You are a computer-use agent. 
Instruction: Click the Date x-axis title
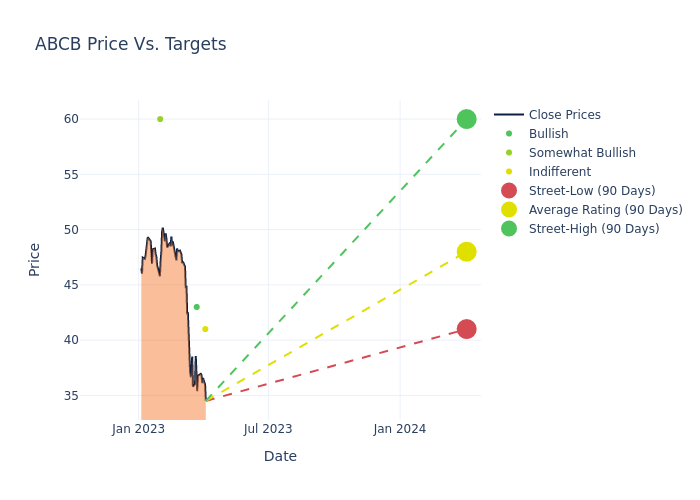pos(280,456)
